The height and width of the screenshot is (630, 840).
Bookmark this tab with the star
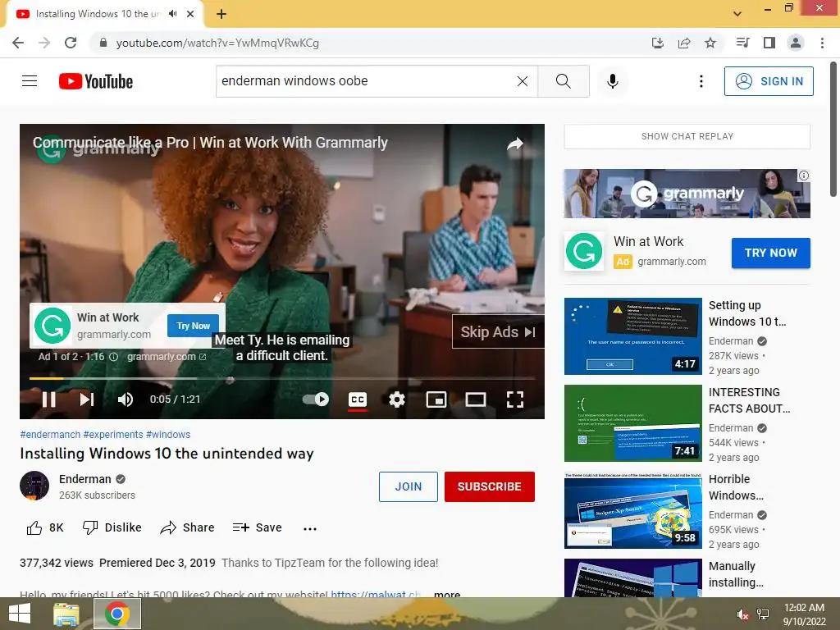pyautogui.click(x=710, y=43)
